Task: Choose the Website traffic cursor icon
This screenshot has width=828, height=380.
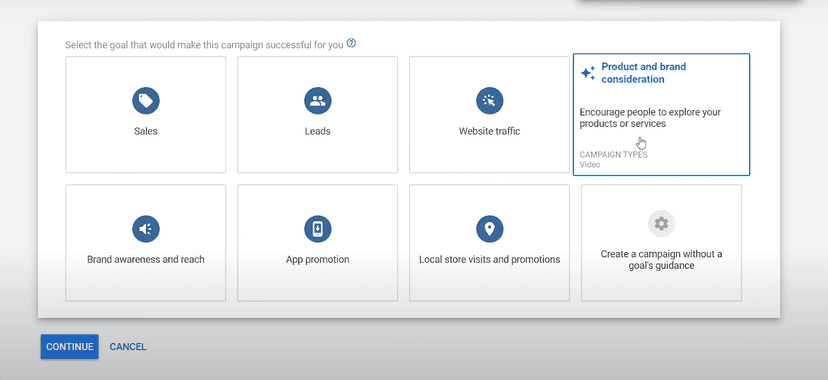Action: (490, 101)
